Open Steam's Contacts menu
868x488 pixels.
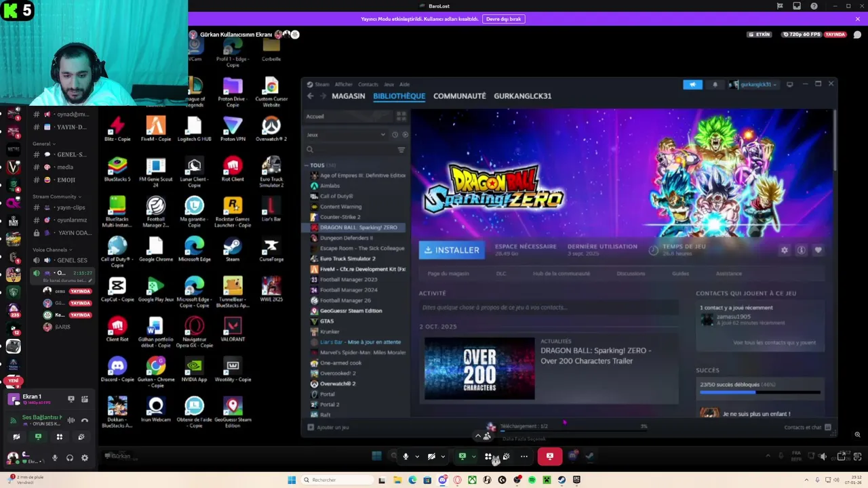click(368, 85)
